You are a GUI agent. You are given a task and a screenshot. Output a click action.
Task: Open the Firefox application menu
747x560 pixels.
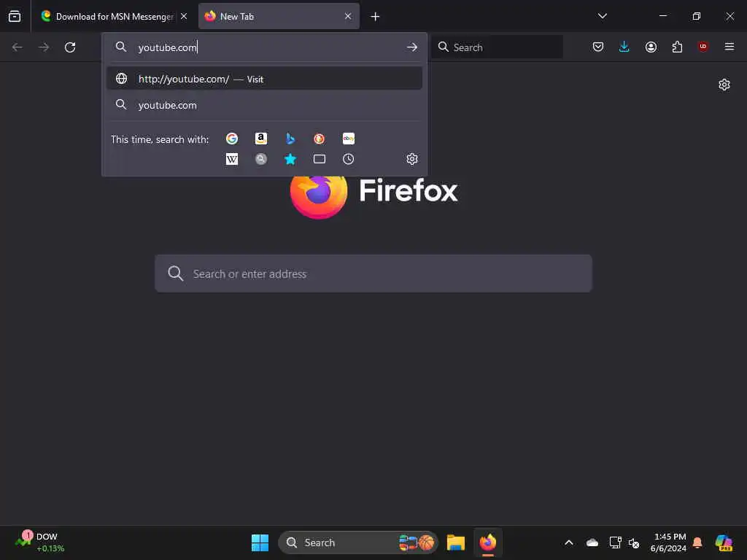(x=729, y=47)
